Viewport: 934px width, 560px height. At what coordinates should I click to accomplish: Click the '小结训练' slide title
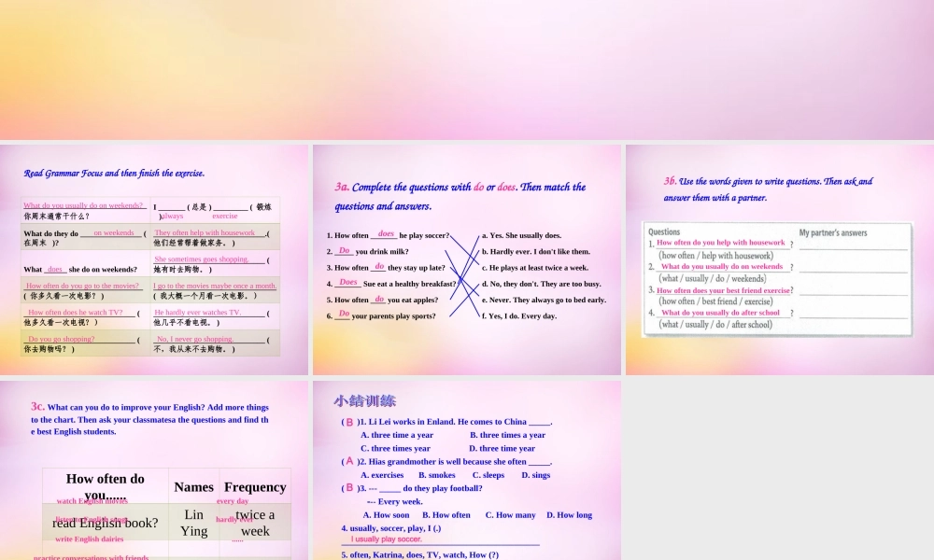[364, 400]
